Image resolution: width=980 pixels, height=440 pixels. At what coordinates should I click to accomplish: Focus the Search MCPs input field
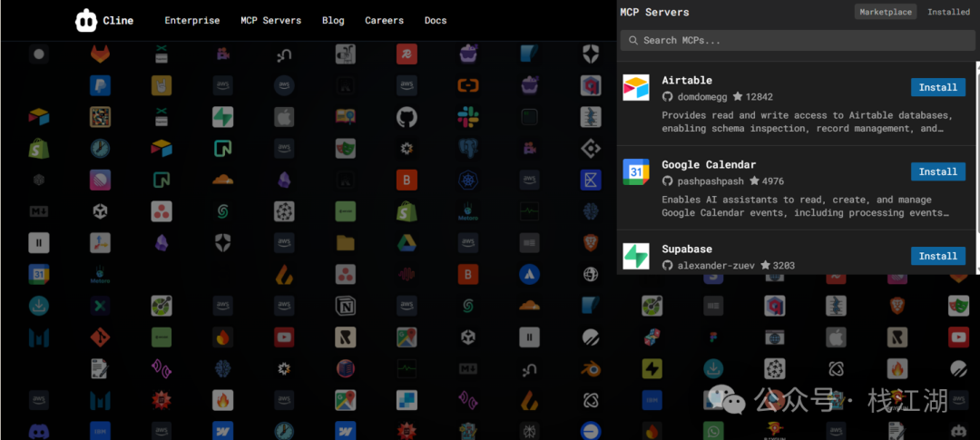point(798,40)
